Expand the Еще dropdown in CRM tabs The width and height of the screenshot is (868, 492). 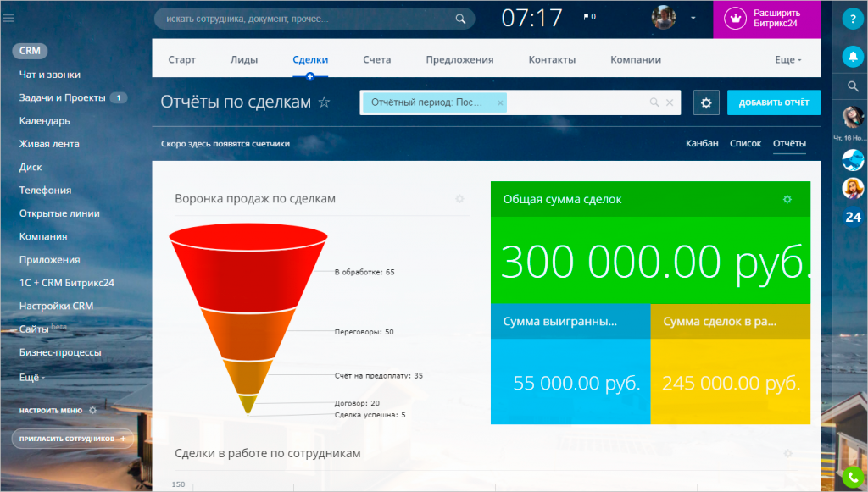787,60
